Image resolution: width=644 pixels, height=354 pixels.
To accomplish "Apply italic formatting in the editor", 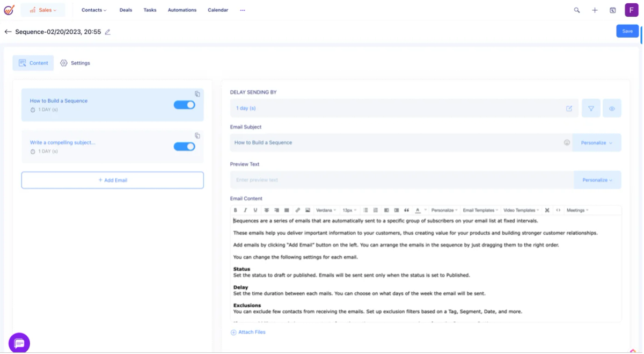I will click(x=245, y=210).
